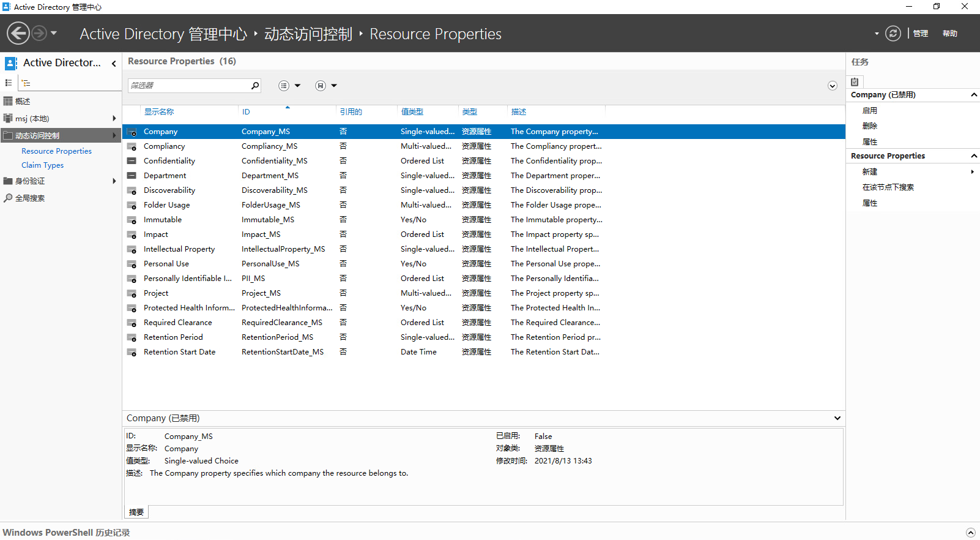Select 概述 in the navigation pane
980x540 pixels.
[23, 102]
